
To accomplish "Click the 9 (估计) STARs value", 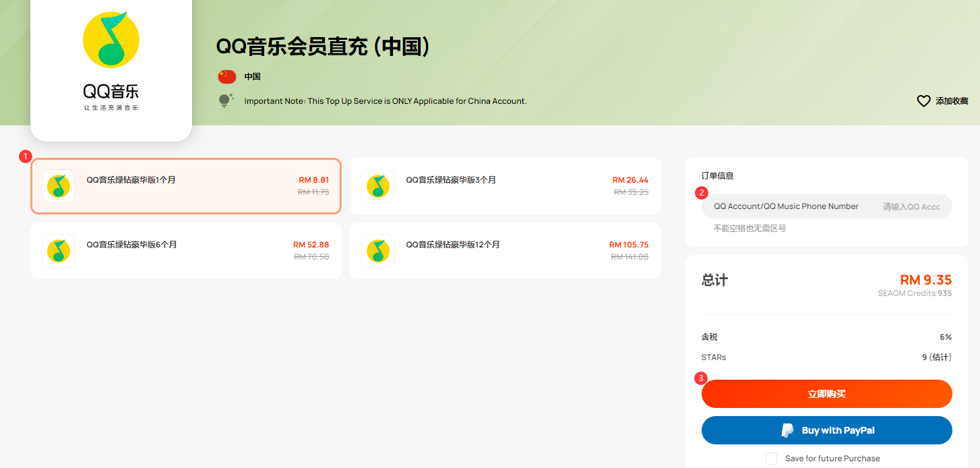I will pos(937,357).
